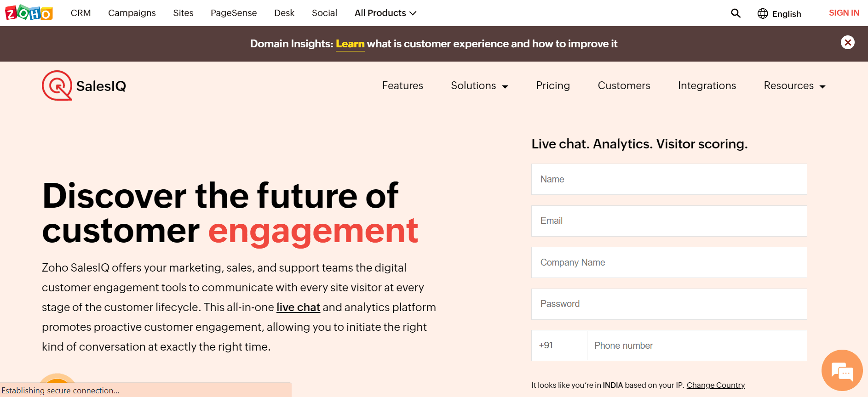
Task: Open the live chat link
Action: (298, 307)
